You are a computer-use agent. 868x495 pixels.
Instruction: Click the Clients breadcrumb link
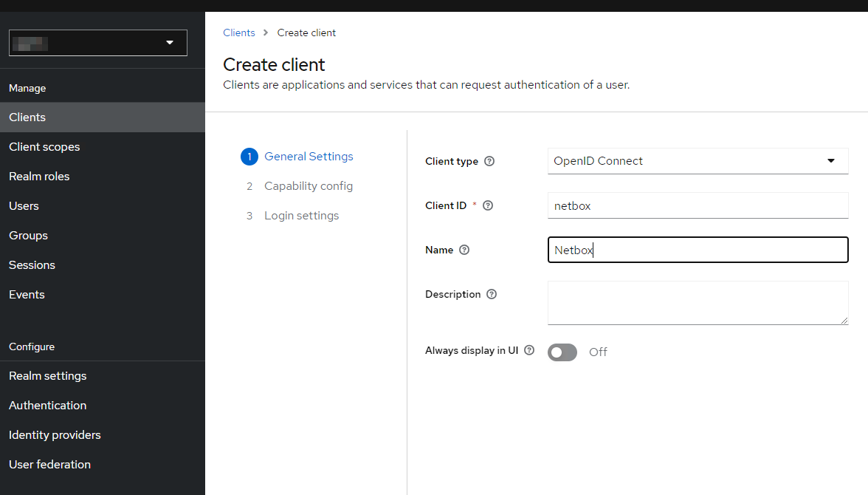pos(239,33)
